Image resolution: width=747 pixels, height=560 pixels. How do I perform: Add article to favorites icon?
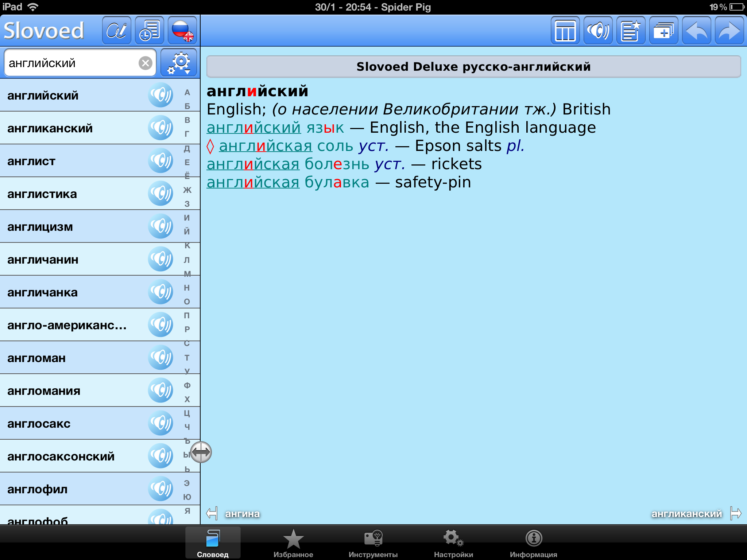(631, 31)
